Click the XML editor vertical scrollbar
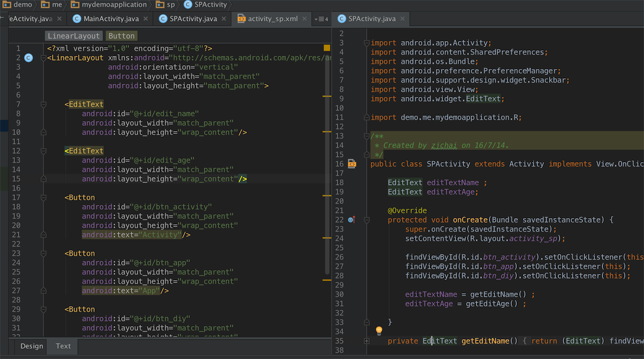The height and width of the screenshot is (359, 644). pos(328,165)
